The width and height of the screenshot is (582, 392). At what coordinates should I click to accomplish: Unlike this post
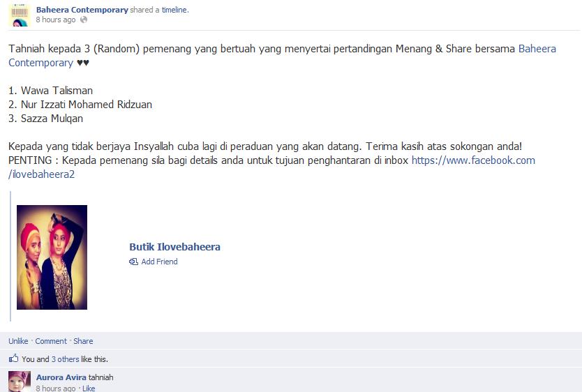coord(18,341)
